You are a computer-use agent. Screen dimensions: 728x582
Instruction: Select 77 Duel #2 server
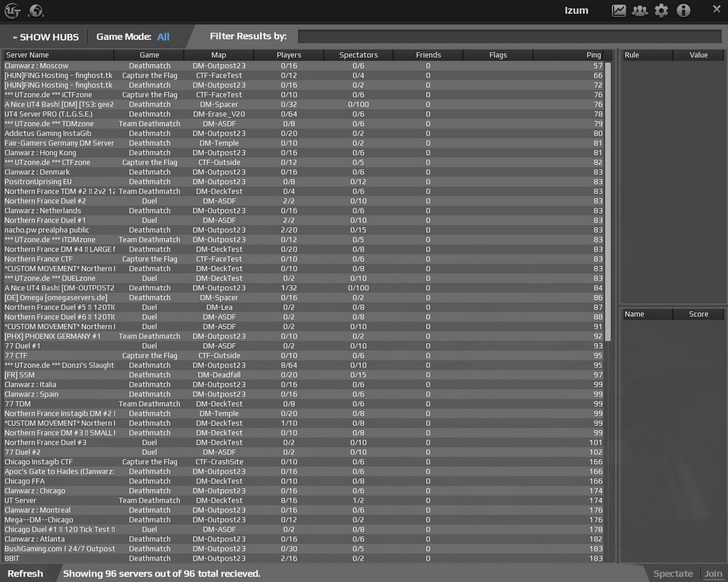(x=304, y=452)
